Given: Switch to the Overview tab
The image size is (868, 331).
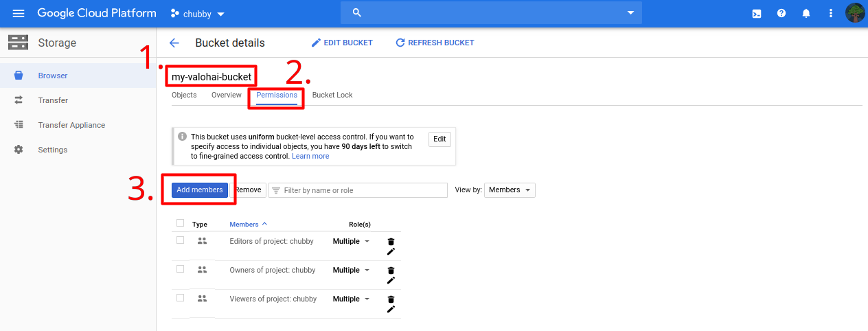Looking at the screenshot, I should coord(227,95).
